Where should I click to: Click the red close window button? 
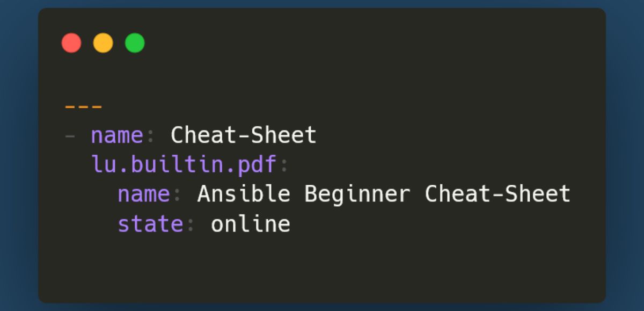pos(71,43)
